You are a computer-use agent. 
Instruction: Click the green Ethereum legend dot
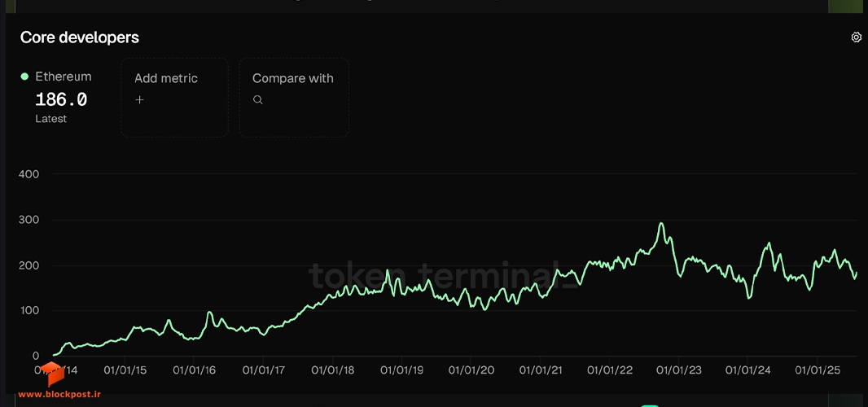24,77
